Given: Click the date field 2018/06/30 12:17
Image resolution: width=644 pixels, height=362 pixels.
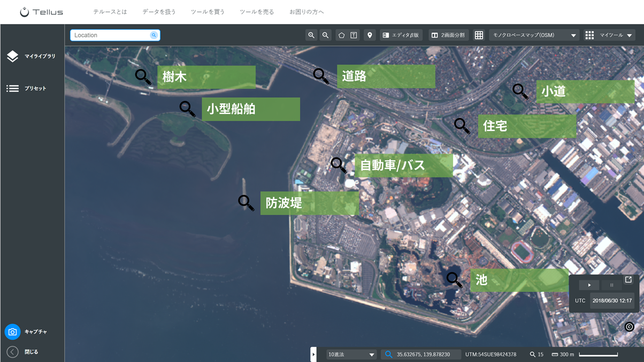Looking at the screenshot, I should point(612,301).
